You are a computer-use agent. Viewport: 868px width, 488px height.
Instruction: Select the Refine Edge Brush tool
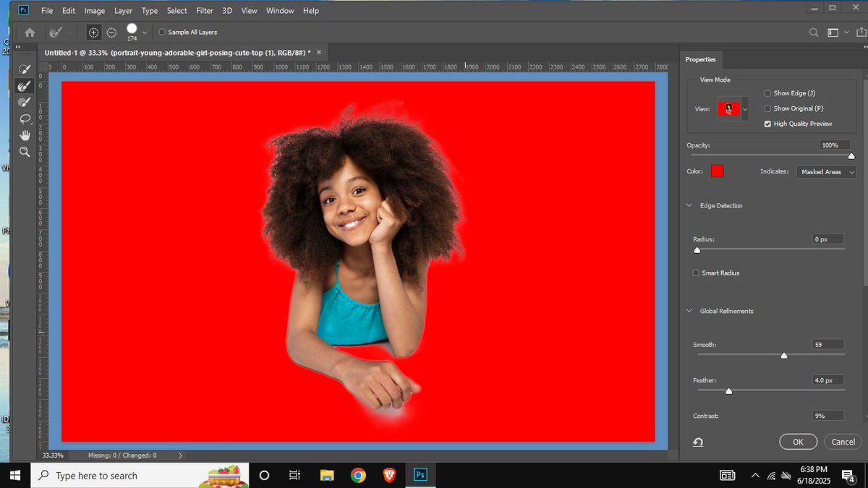pos(25,85)
